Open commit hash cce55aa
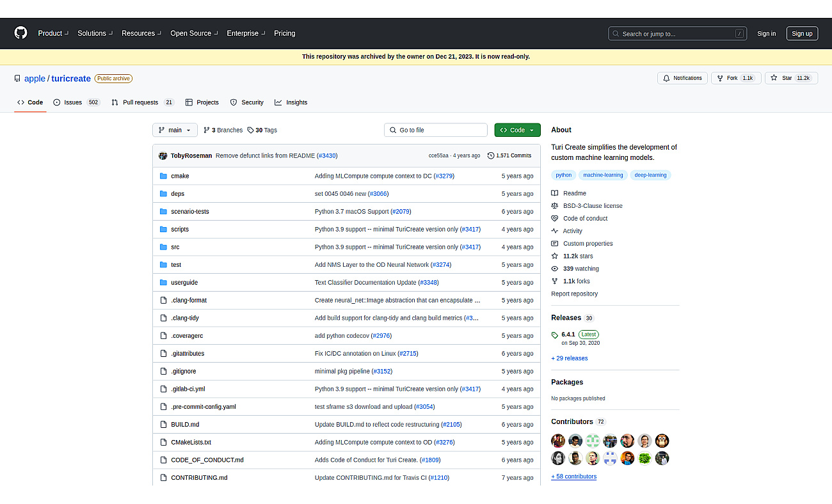 tap(439, 155)
